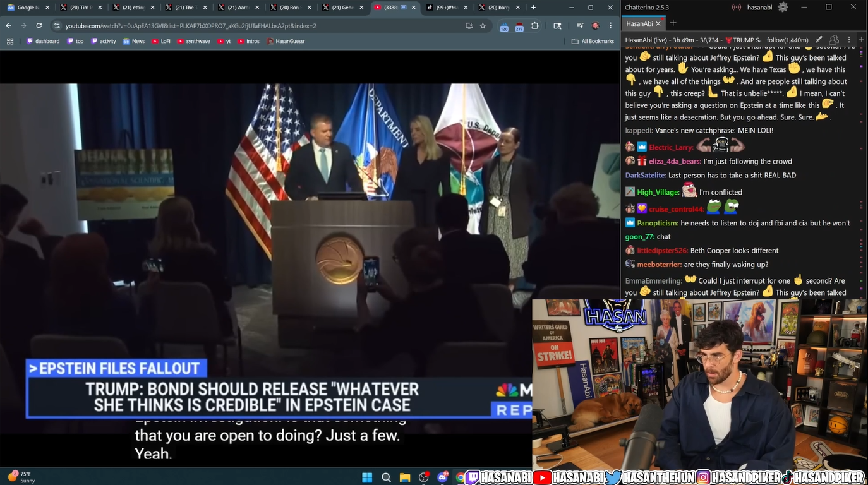Open the weather widget showing 75°F Sunny
This screenshot has width=868, height=485.
[21, 477]
